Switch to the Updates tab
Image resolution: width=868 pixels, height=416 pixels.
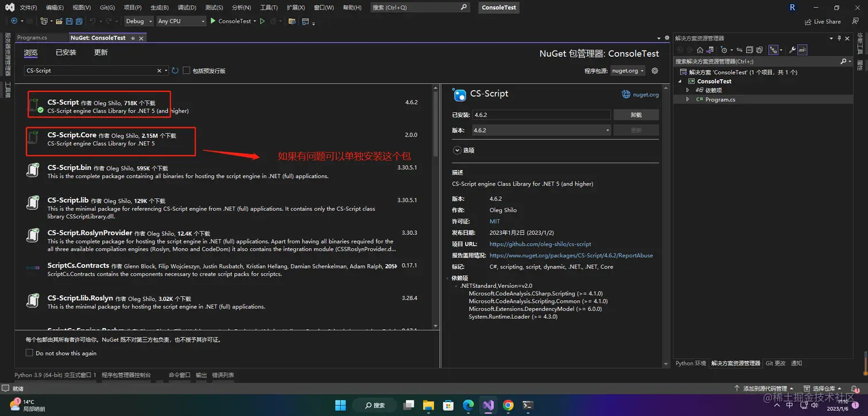101,52
